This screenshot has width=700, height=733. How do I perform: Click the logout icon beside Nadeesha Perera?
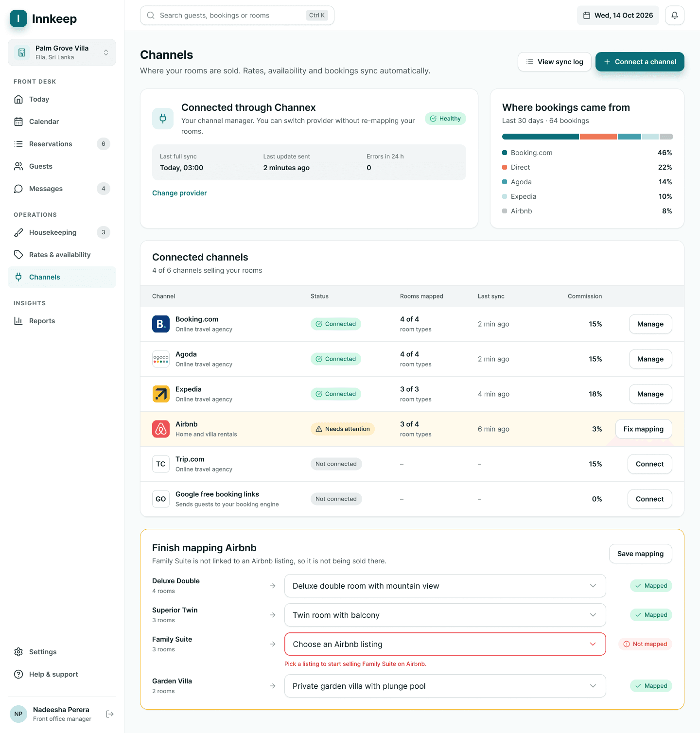[110, 714]
